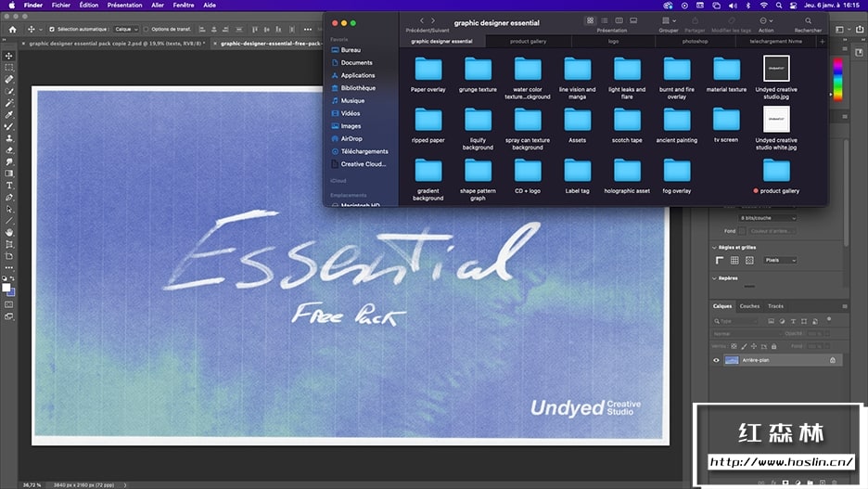Open the Finder Action dropdown

tap(766, 20)
